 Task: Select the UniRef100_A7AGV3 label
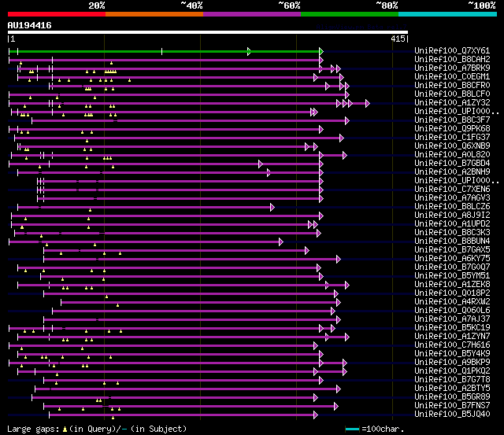click(x=452, y=197)
